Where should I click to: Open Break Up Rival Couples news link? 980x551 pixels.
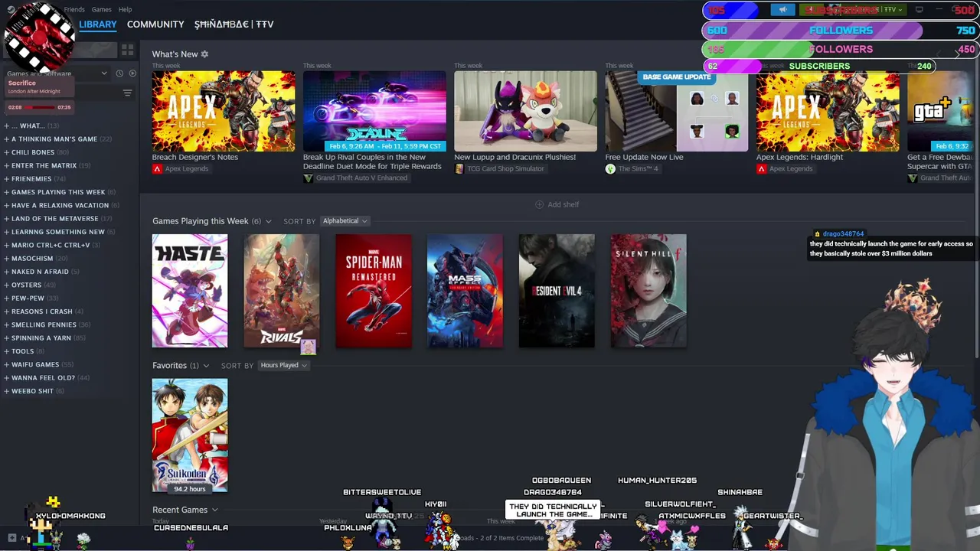[x=372, y=161]
